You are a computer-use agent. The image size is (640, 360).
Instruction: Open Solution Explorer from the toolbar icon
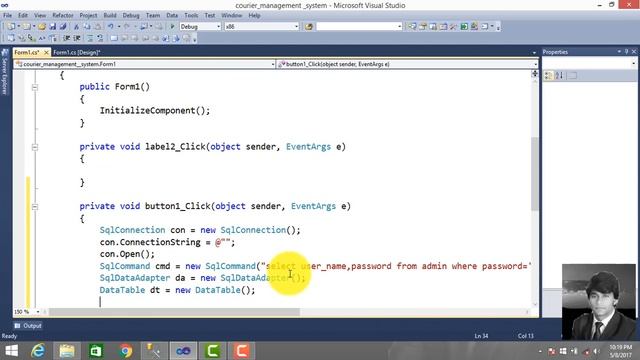(412, 27)
